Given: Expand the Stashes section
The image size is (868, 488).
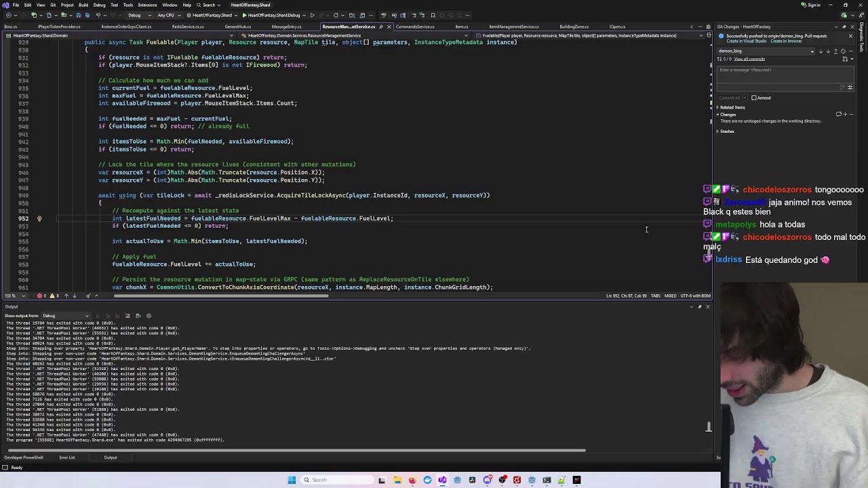Looking at the screenshot, I should [717, 131].
